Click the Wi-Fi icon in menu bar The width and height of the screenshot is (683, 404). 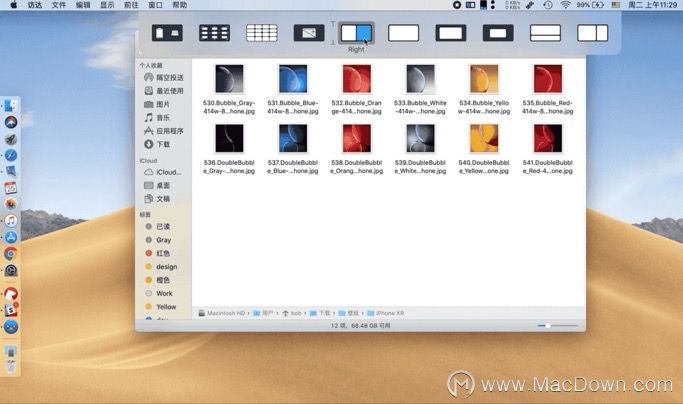(565, 5)
